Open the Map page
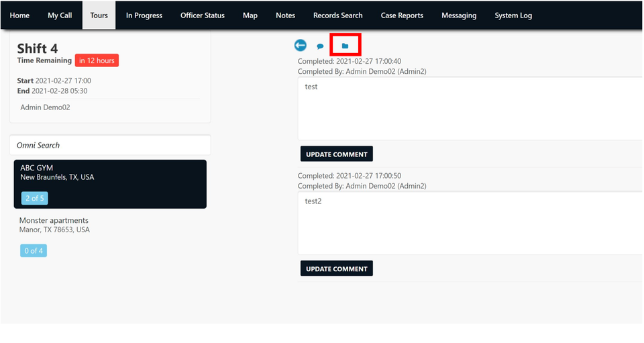The width and height of the screenshot is (644, 343). (250, 15)
